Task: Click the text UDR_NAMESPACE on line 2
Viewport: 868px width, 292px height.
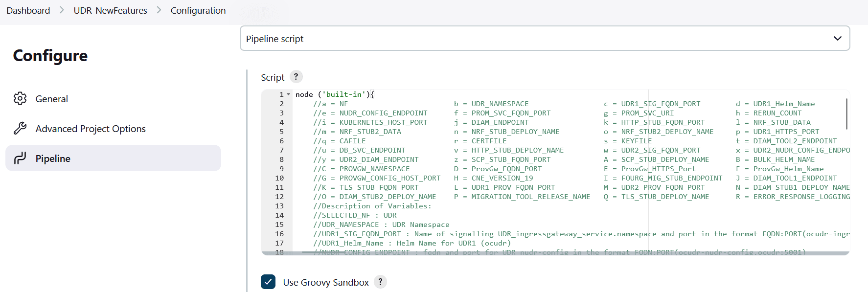Action: (x=500, y=104)
